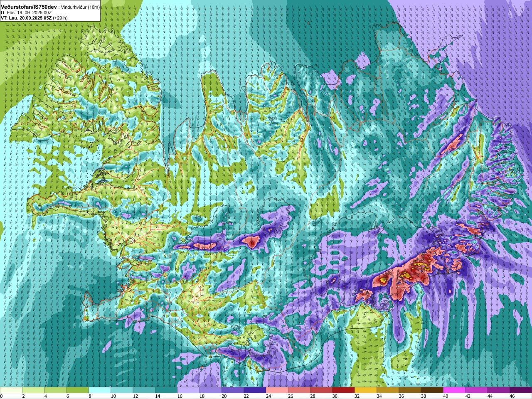Select the 10–12 light turquoise legend swatch

tap(122, 390)
